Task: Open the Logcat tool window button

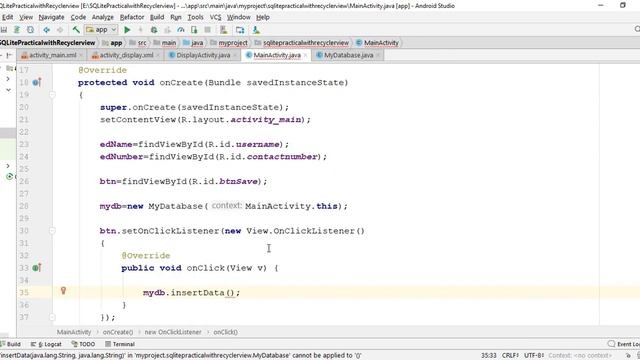Action: pos(46,344)
